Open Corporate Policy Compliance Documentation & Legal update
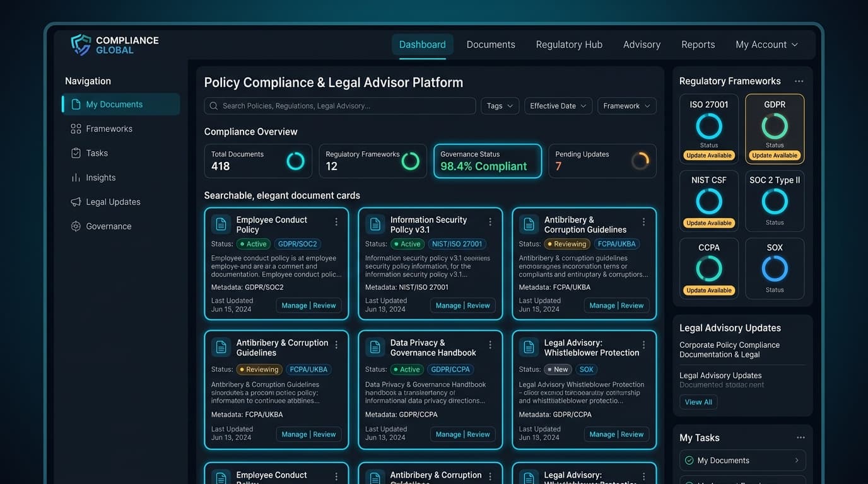The height and width of the screenshot is (484, 868). point(730,350)
